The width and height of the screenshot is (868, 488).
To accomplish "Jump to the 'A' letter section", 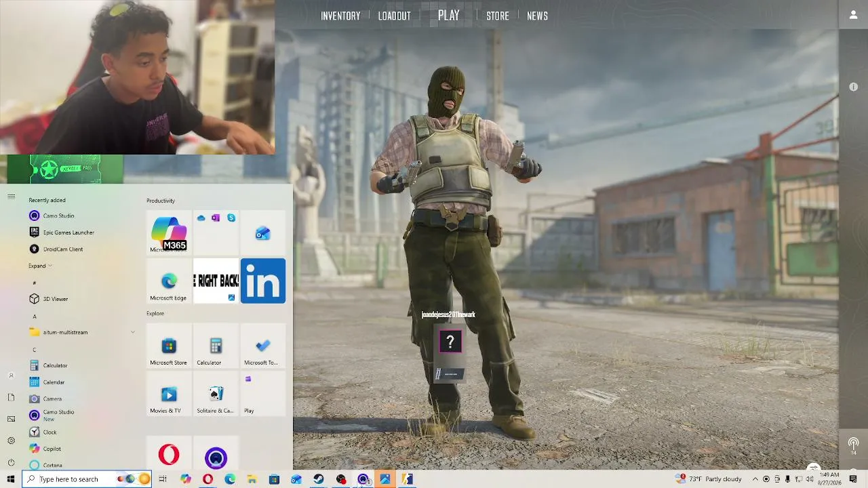I will click(x=35, y=317).
